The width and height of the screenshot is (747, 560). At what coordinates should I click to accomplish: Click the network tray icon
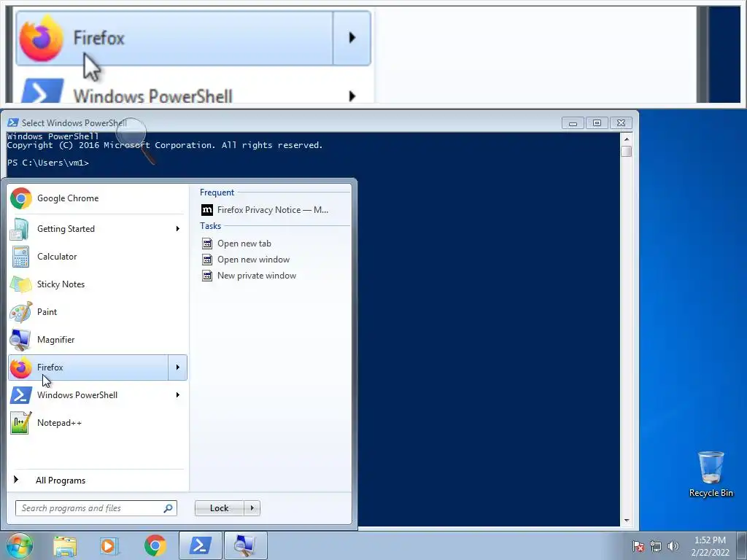(x=656, y=546)
